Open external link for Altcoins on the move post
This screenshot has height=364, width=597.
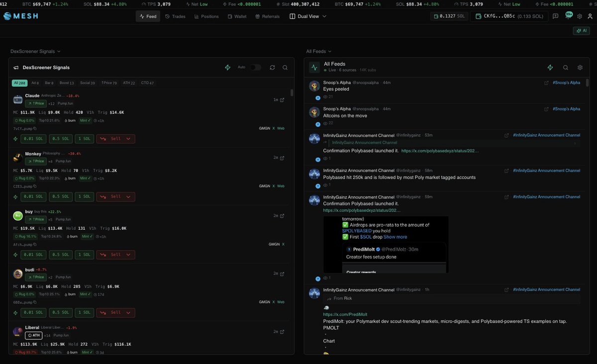point(547,109)
